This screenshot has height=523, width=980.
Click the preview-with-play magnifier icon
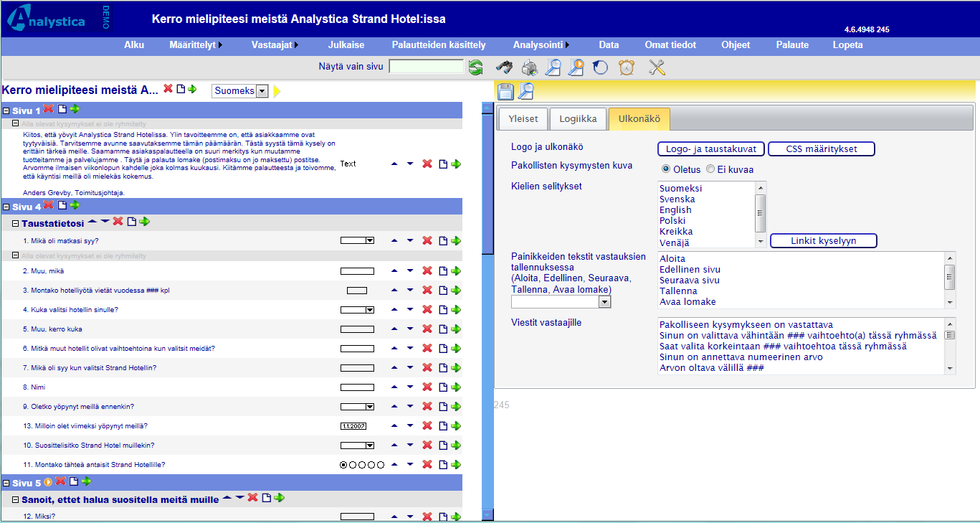(576, 67)
